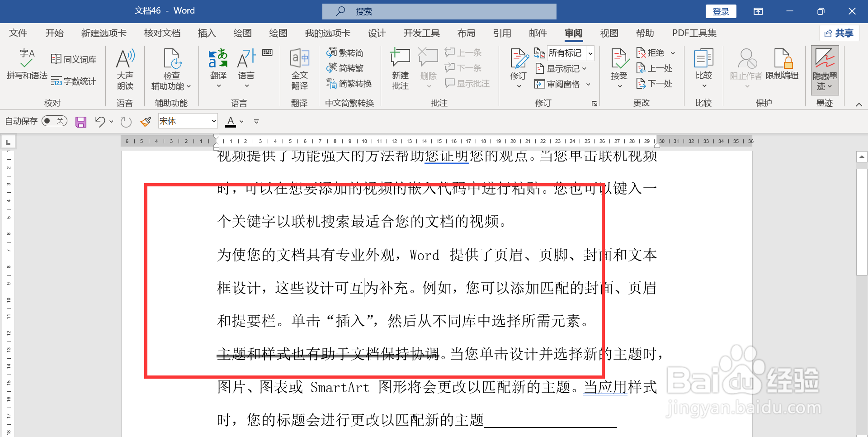This screenshot has height=437, width=868.
Task: Open font color dropdown arrow
Action: click(242, 121)
